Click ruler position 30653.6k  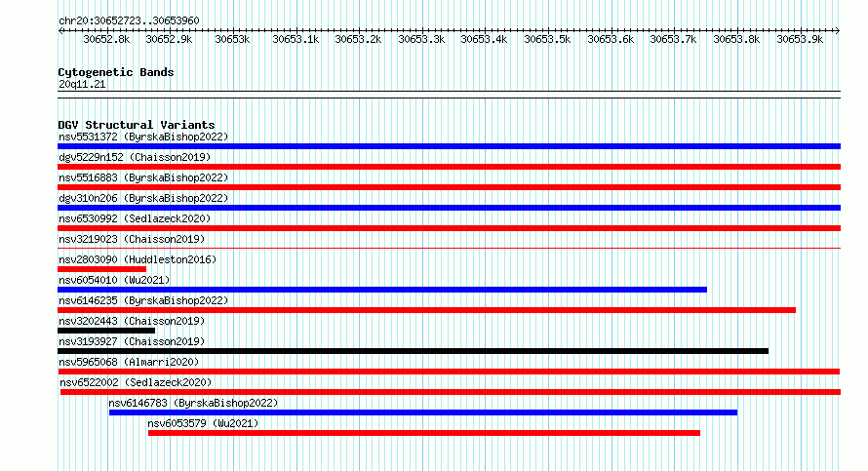click(x=611, y=39)
